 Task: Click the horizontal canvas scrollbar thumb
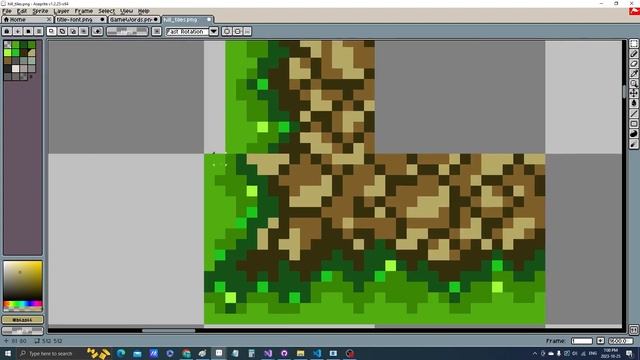click(x=169, y=331)
